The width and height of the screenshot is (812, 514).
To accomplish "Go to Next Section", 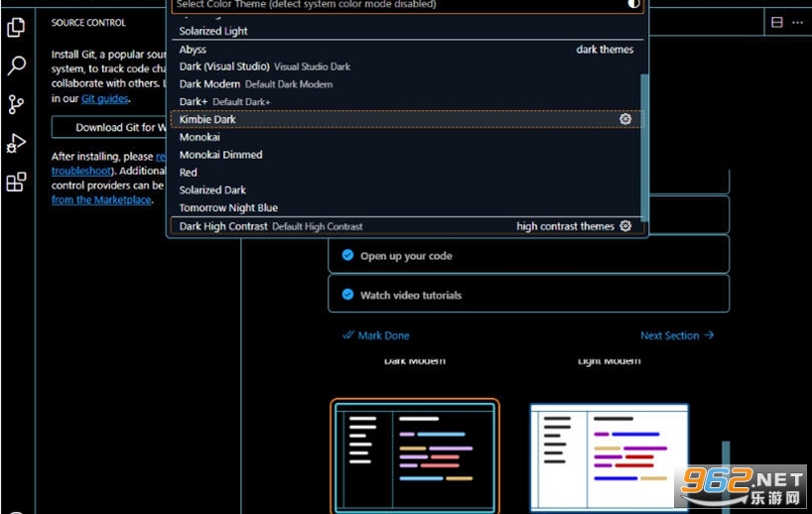I will tap(677, 335).
